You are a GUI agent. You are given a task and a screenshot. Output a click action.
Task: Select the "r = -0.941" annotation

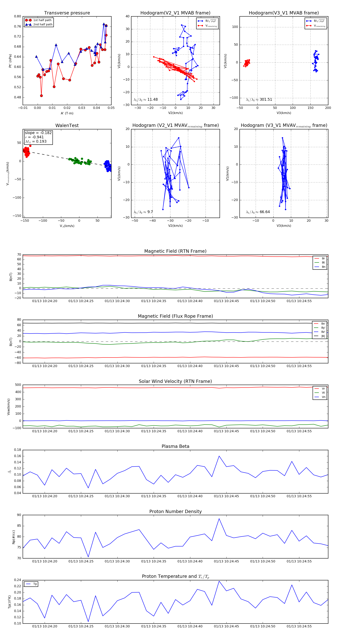[35, 137]
